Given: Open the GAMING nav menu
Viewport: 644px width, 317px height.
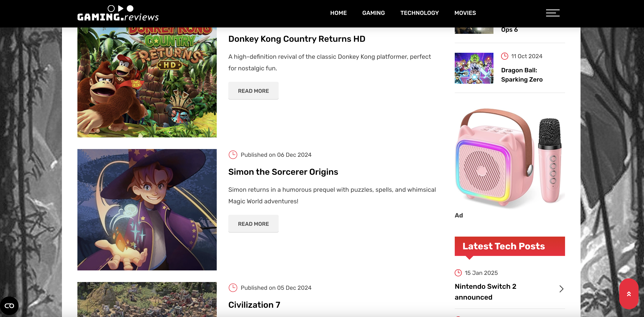Looking at the screenshot, I should pyautogui.click(x=373, y=13).
